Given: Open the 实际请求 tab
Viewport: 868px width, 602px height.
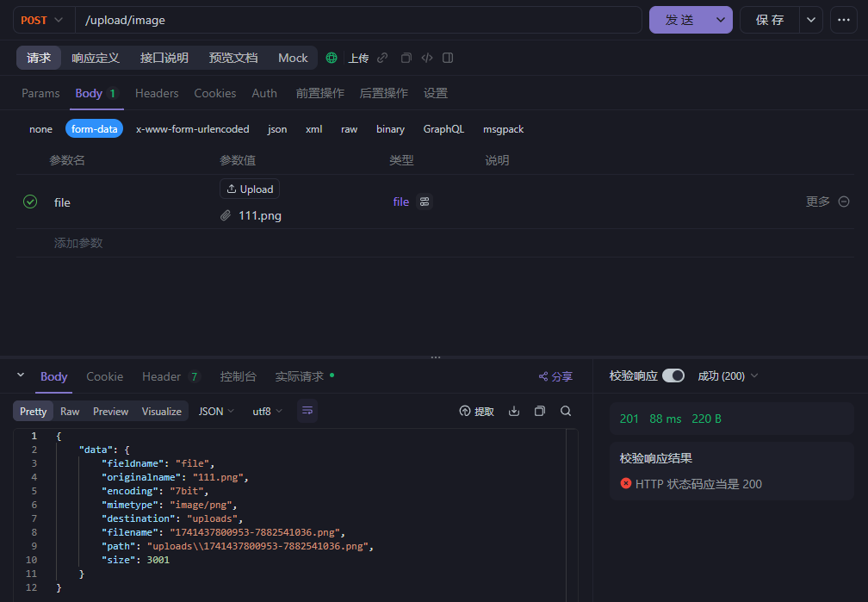Looking at the screenshot, I should pos(305,376).
